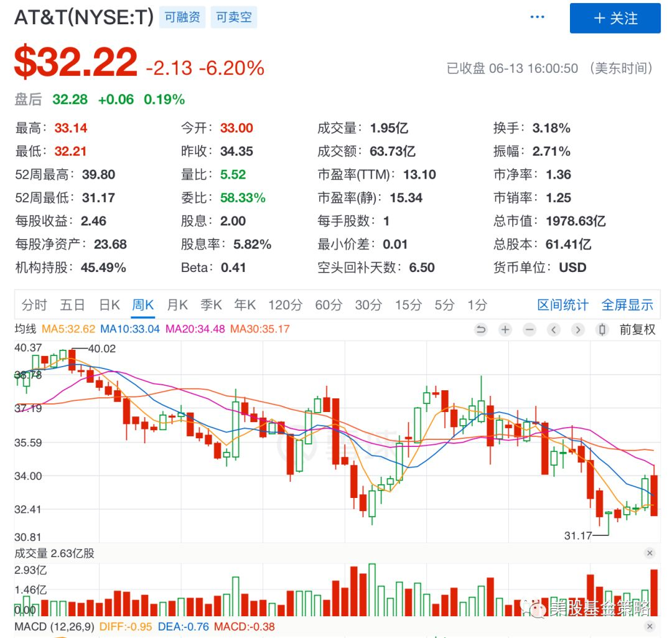Open the three-dots more options menu
This screenshot has width=672, height=638.
point(538,17)
